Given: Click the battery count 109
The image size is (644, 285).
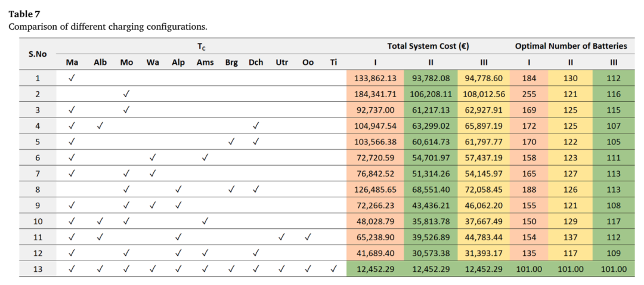Looking at the screenshot, I should pyautogui.click(x=614, y=253).
